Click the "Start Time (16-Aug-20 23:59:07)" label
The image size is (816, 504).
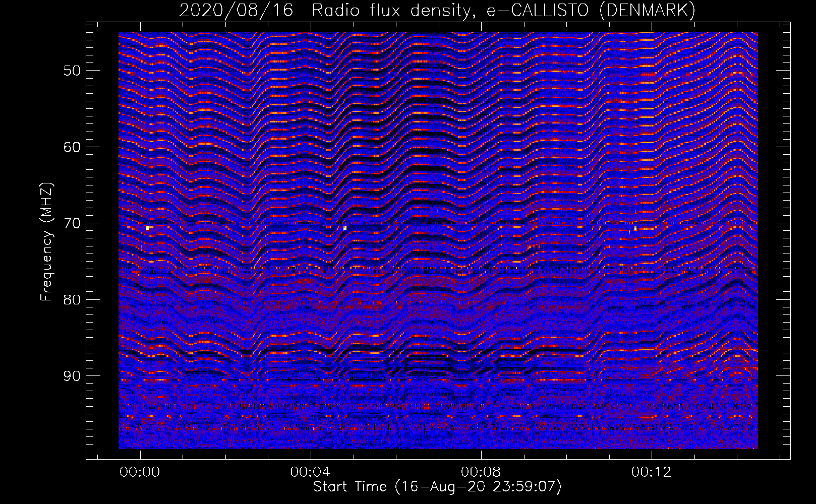[437, 487]
